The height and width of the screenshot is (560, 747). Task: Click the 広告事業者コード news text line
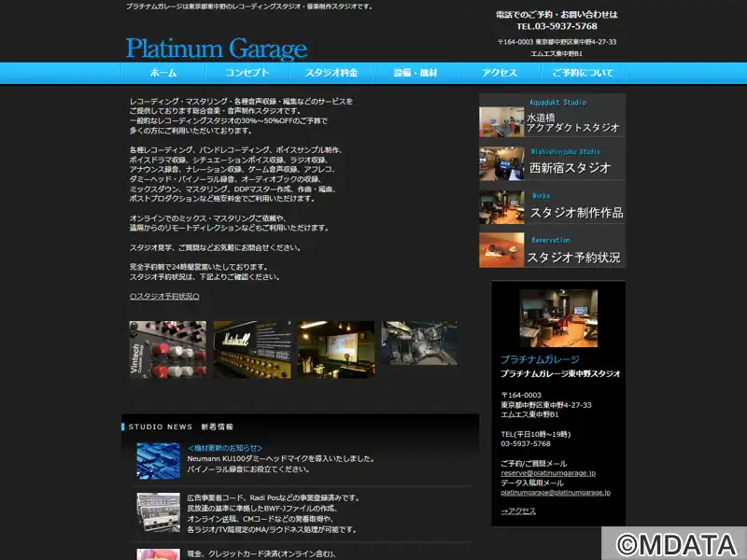(x=273, y=498)
